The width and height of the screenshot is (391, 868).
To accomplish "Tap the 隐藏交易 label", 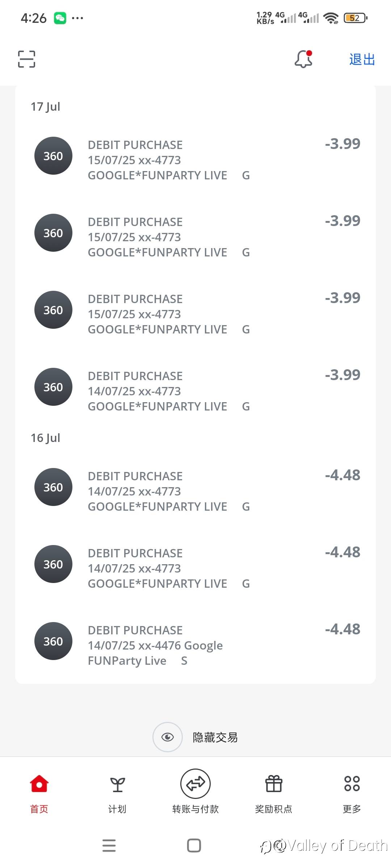I will click(x=215, y=737).
